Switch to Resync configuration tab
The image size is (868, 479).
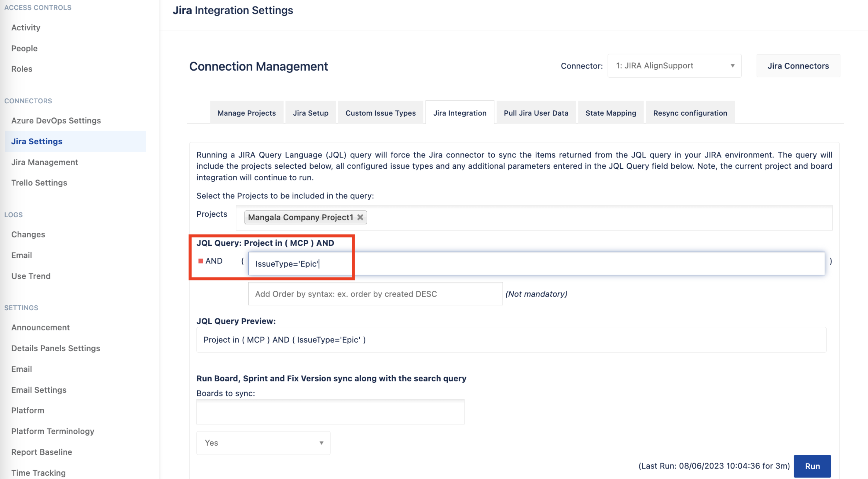coord(690,113)
